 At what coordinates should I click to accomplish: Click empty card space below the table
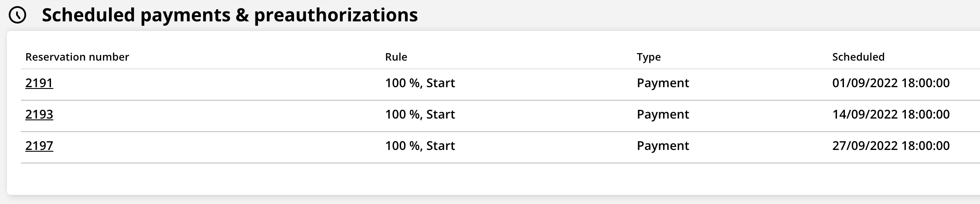(x=480, y=180)
